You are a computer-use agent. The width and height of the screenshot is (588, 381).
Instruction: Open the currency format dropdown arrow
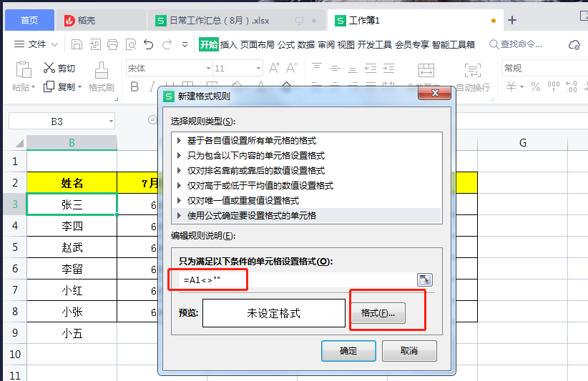(521, 87)
